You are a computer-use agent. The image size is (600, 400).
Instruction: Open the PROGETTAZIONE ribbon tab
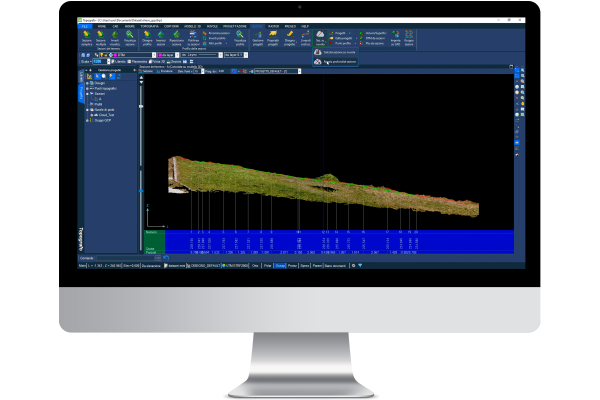tap(235, 26)
